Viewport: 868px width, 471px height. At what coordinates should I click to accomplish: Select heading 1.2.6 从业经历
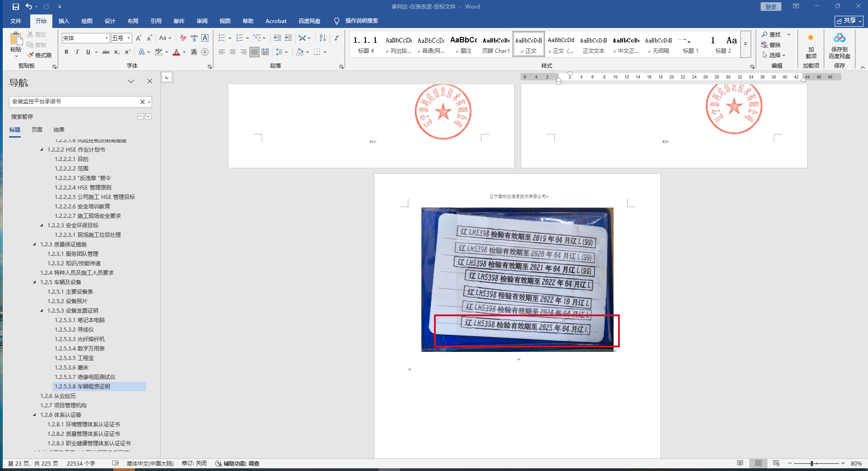[58, 396]
